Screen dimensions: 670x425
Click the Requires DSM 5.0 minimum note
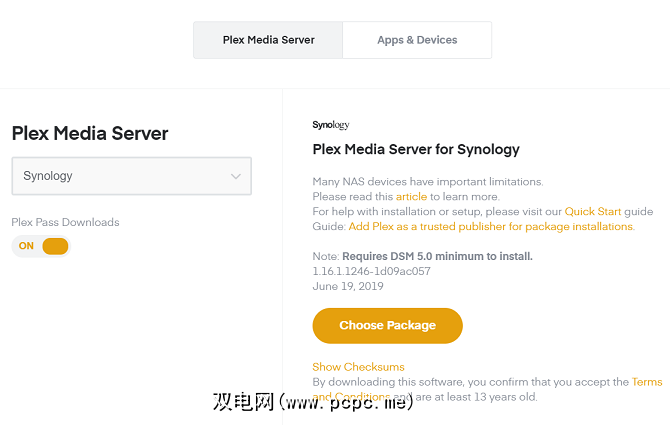[x=437, y=256]
